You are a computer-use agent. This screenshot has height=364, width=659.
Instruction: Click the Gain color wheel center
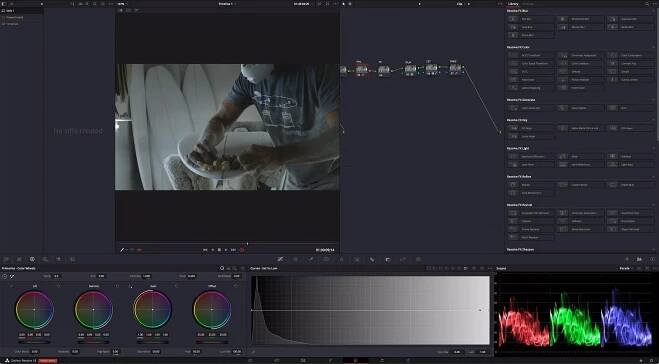[153, 309]
